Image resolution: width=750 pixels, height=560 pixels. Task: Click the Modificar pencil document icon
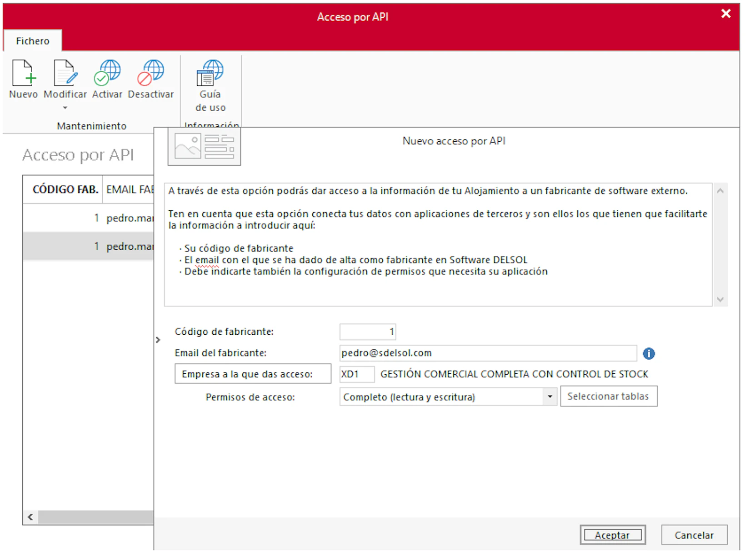coord(65,73)
